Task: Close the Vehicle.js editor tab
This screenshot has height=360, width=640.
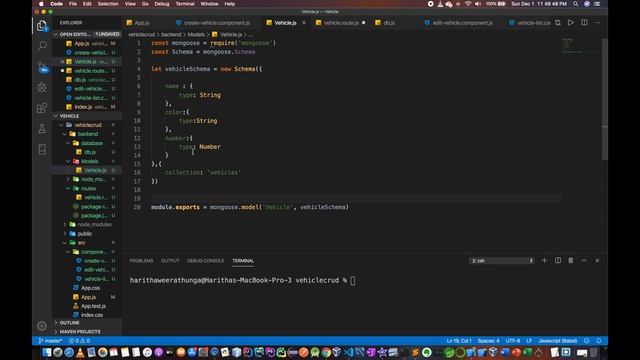Action: point(304,22)
